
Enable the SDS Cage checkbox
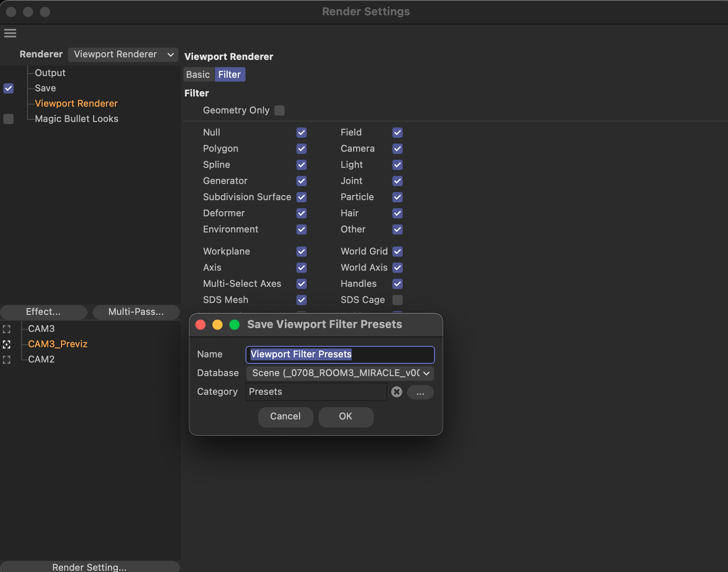[x=398, y=300]
